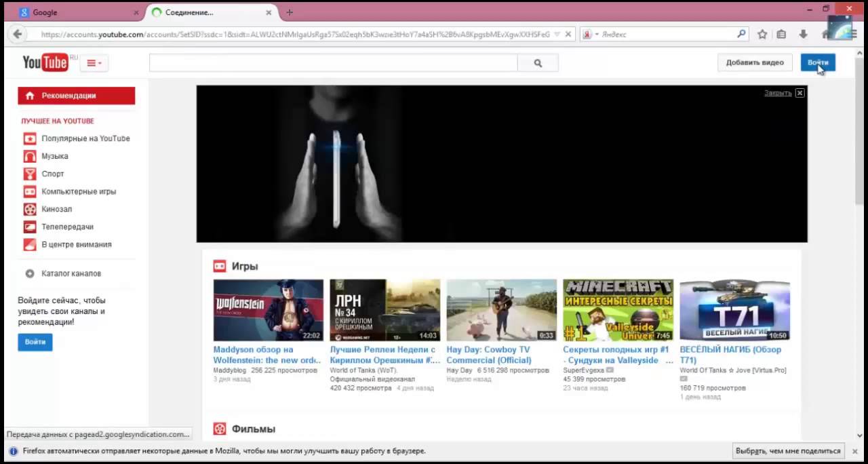Click the blue Войти button at top right
This screenshot has height=464, width=868.
click(818, 62)
